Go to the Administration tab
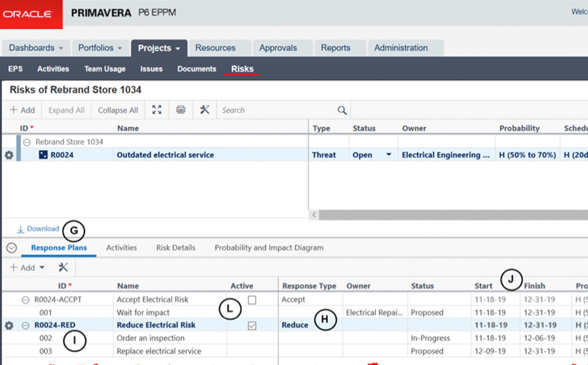The width and height of the screenshot is (588, 365). 401,48
